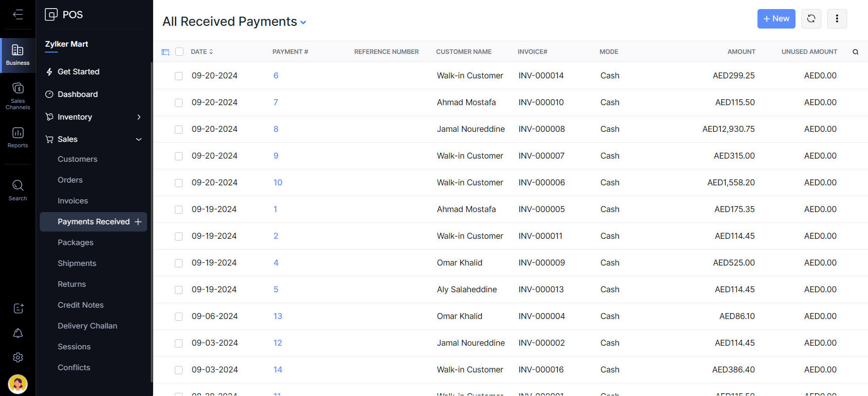Click the table search magnifier icon
This screenshot has width=868, height=396.
(x=855, y=52)
